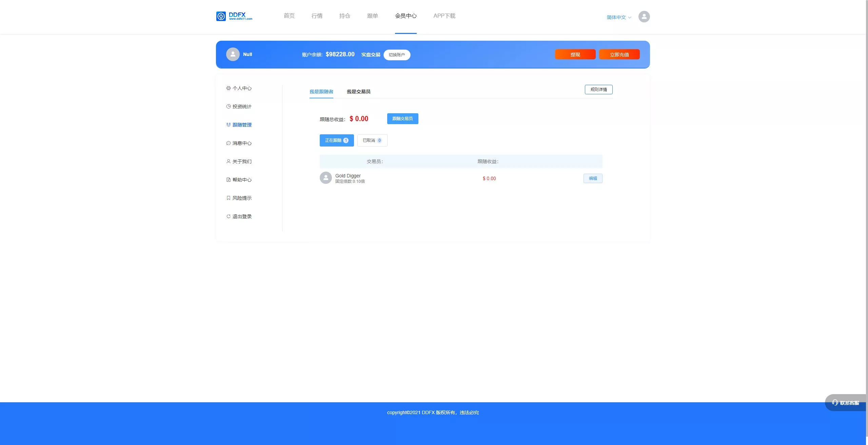The height and width of the screenshot is (445, 868).
Task: Expand the 简体中文 language dropdown
Action: pos(618,17)
